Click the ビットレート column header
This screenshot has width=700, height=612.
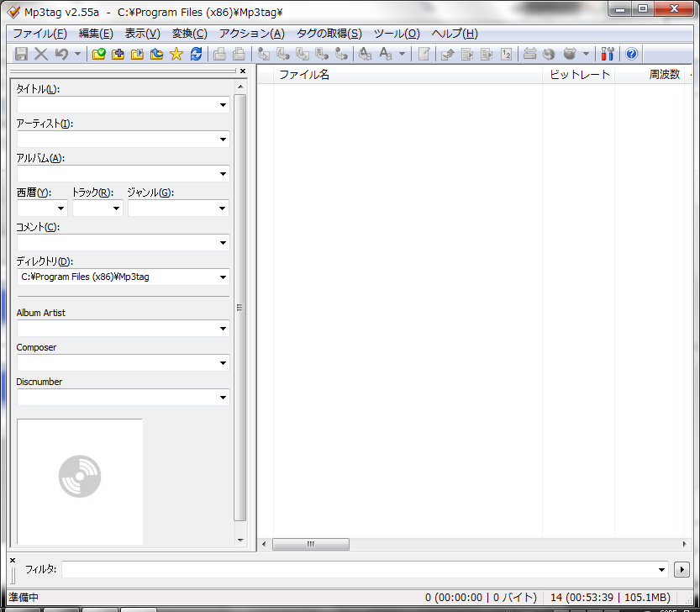point(578,75)
